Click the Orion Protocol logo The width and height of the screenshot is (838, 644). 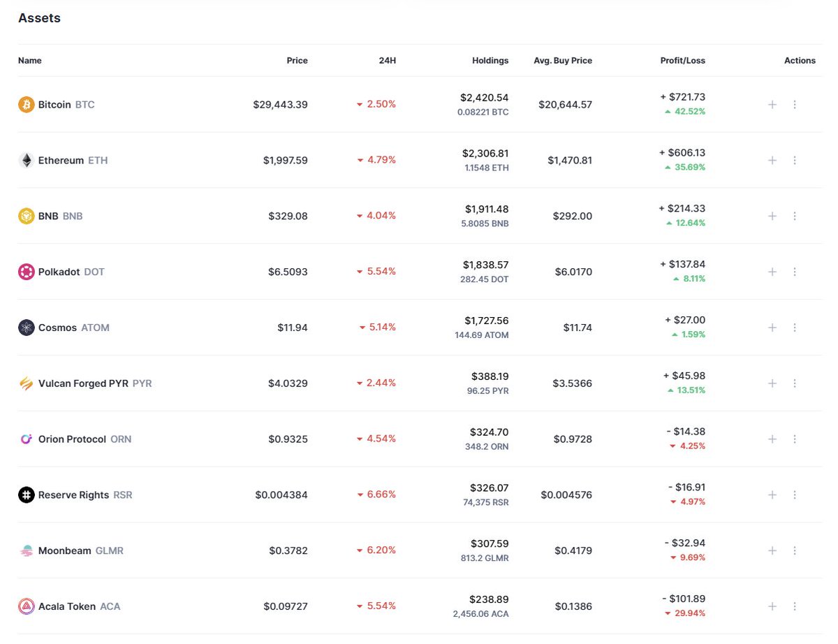[x=26, y=439]
